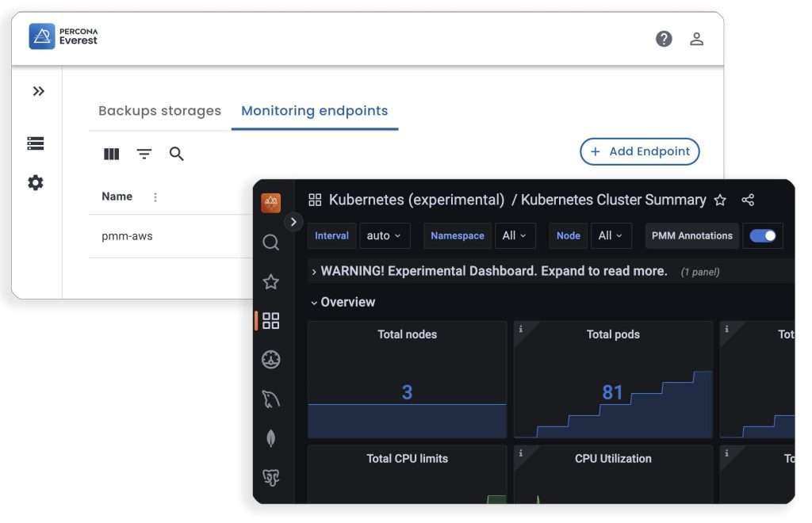Viewport: 812px width, 523px height.
Task: Open Grafana dashboard search with magnifier icon
Action: tap(271, 242)
